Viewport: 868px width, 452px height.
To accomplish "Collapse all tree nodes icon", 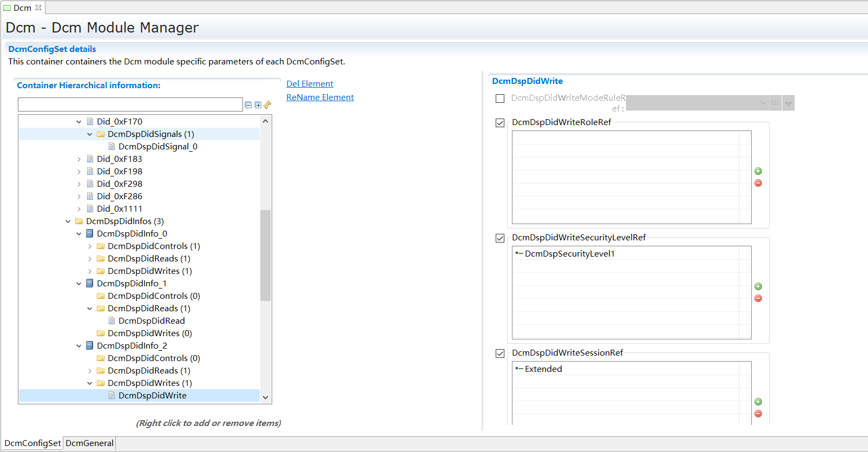I will coord(248,105).
